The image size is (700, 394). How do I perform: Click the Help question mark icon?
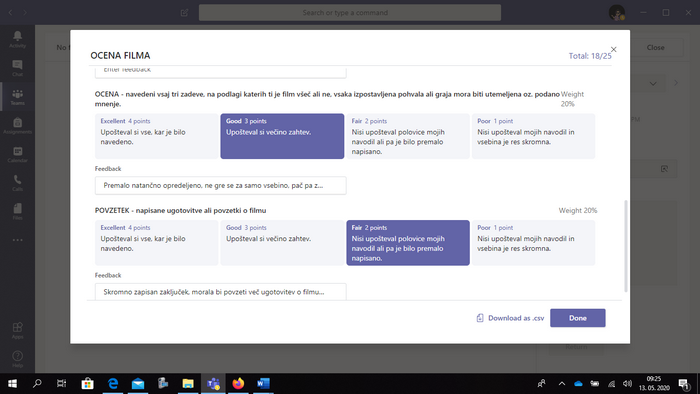[17, 359]
